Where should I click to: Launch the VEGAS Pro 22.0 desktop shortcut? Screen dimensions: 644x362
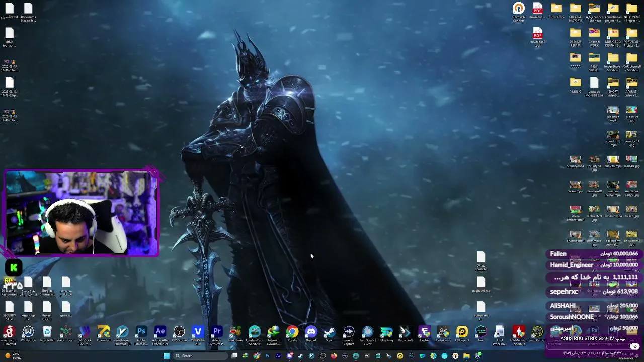point(198,336)
